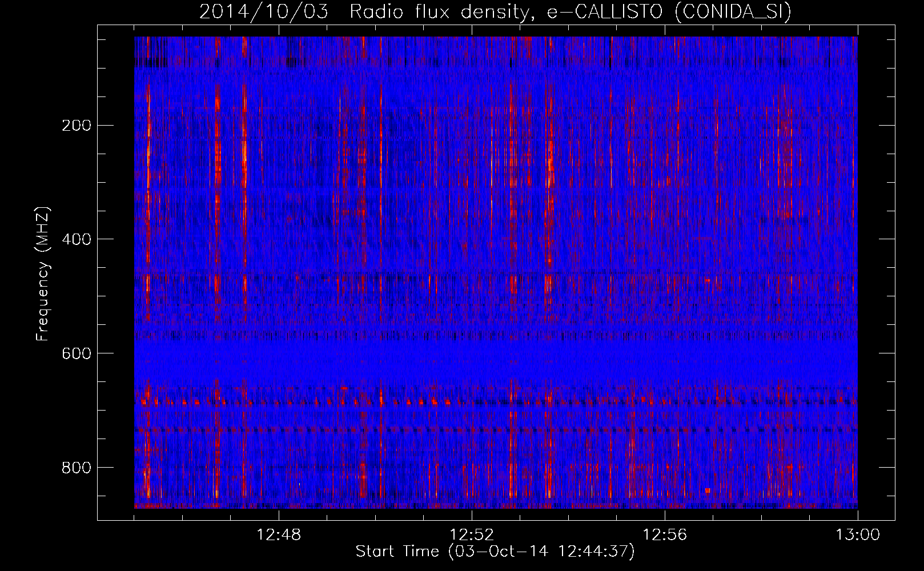Select the 800 frequency tick label
Viewport: 924px width, 571px height.
[x=77, y=468]
